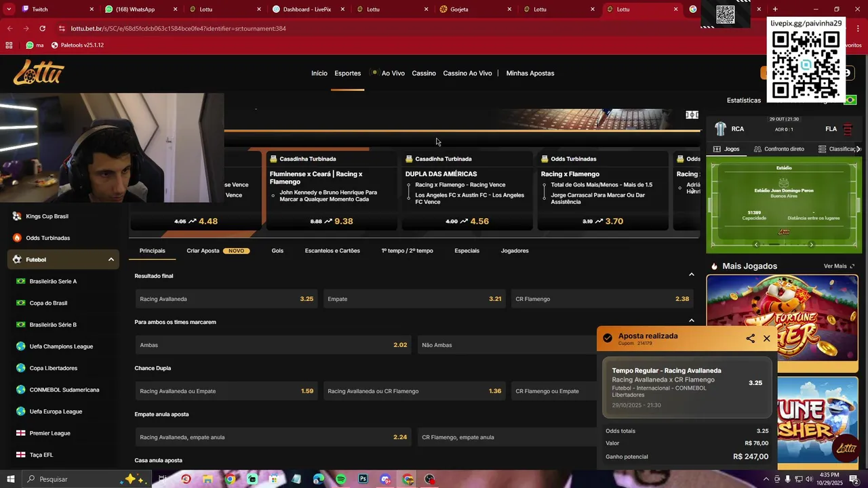Open Windows Start menu

10,479
